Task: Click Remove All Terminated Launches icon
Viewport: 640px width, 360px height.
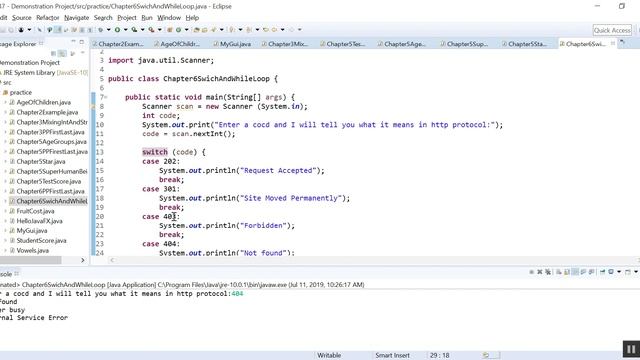Action: 548,272
